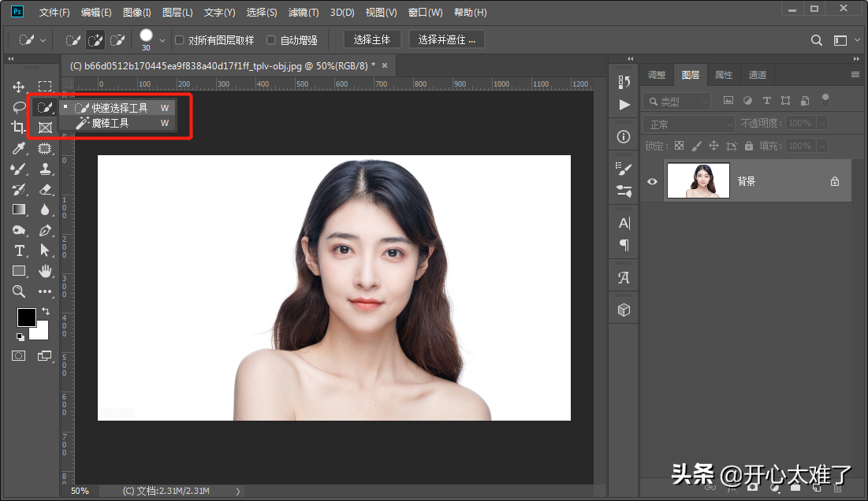Open the brush size picker dropdown

click(x=162, y=40)
